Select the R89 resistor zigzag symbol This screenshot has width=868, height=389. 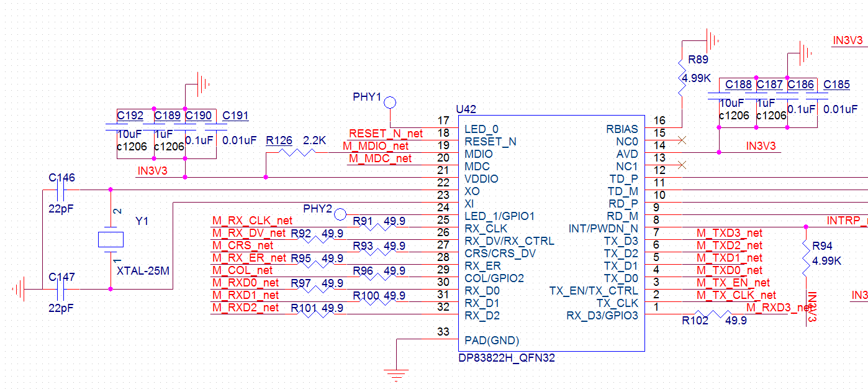tap(682, 78)
